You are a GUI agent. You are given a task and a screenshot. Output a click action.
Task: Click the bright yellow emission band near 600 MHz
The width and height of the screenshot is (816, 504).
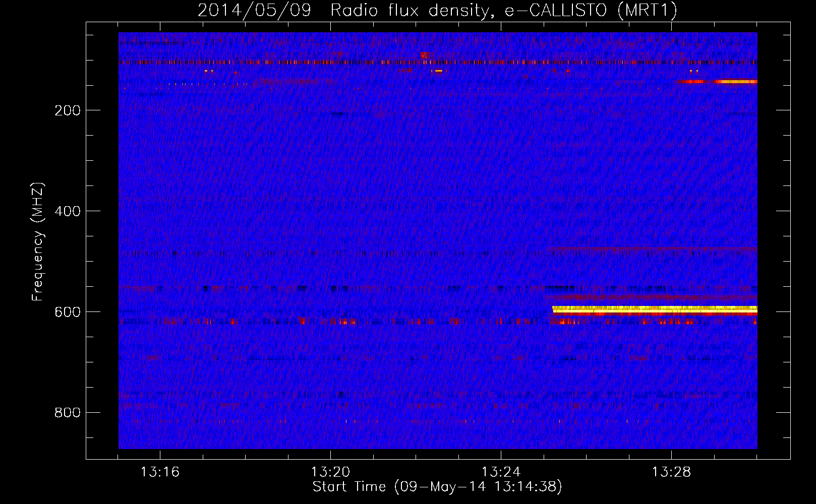click(x=655, y=309)
